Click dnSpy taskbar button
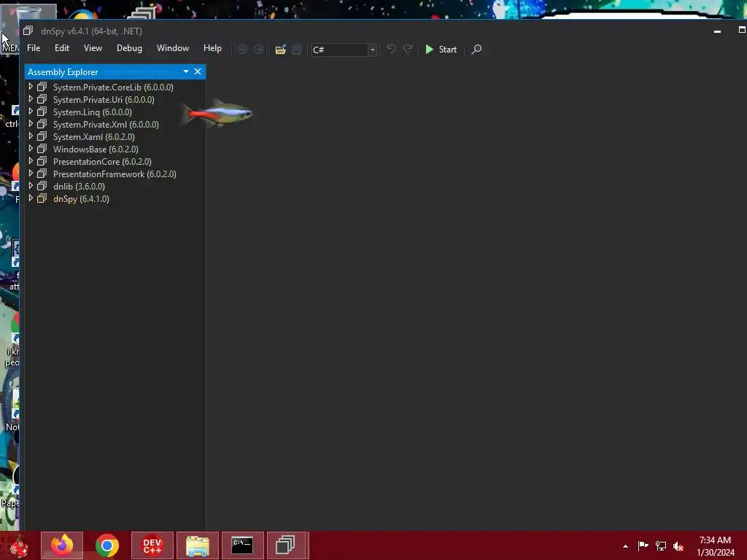This screenshot has width=747, height=560. 287,545
